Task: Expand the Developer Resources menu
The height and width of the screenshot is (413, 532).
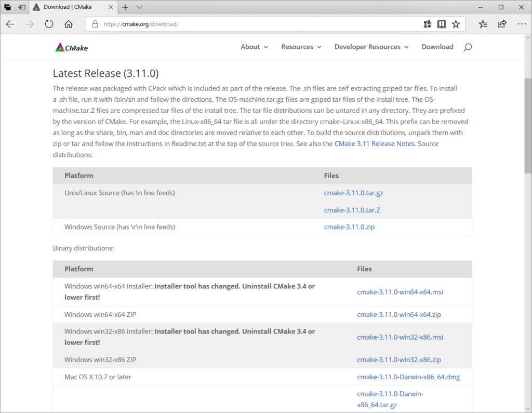Action: (371, 47)
